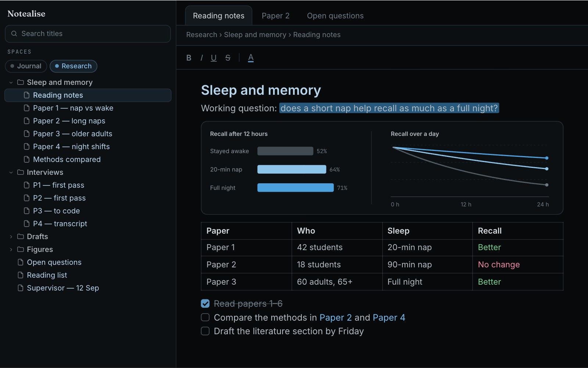The width and height of the screenshot is (588, 368).
Task: Select the Research space chip
Action: [x=73, y=66]
